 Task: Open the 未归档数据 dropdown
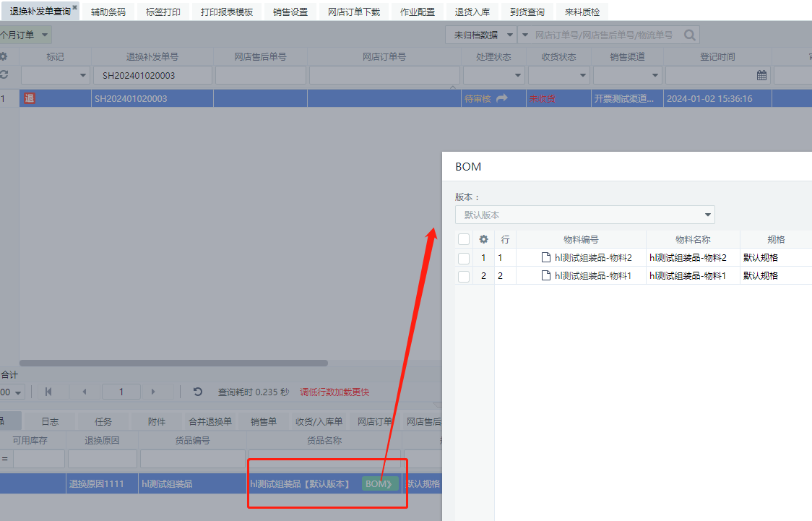click(x=480, y=35)
